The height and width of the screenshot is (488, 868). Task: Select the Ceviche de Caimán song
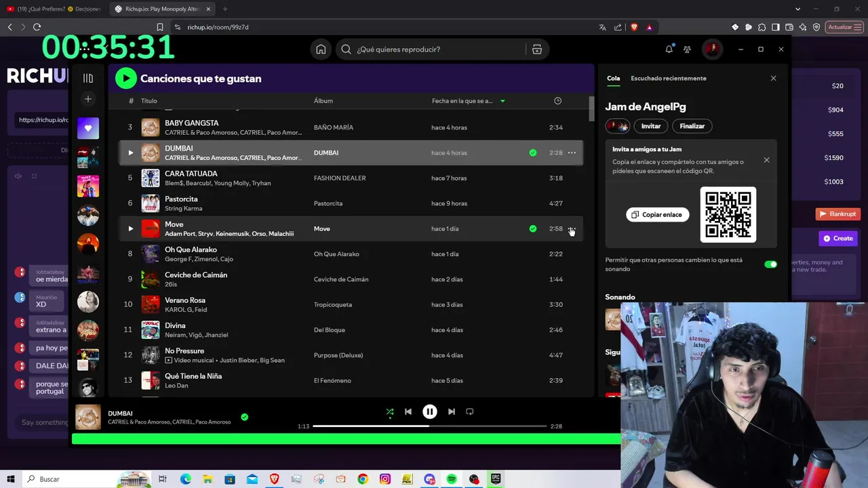click(x=196, y=275)
